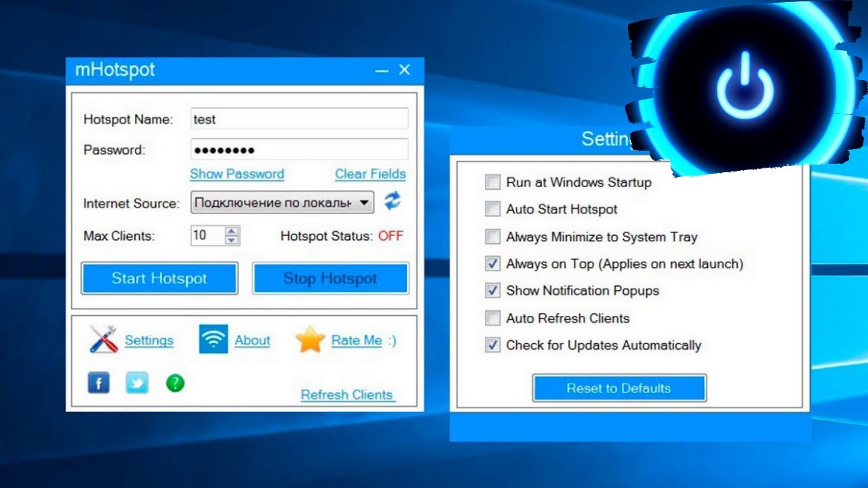Close the mHotspot window

pyautogui.click(x=404, y=70)
